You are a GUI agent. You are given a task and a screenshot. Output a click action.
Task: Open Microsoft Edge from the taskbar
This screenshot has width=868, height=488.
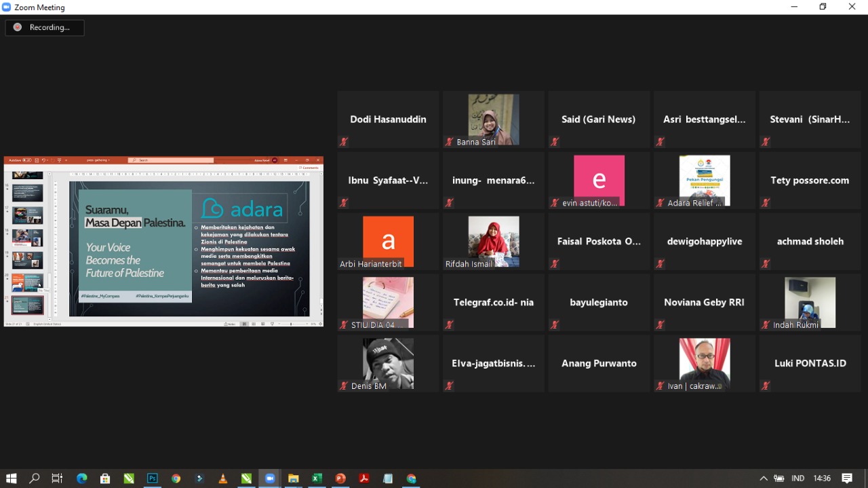82,478
